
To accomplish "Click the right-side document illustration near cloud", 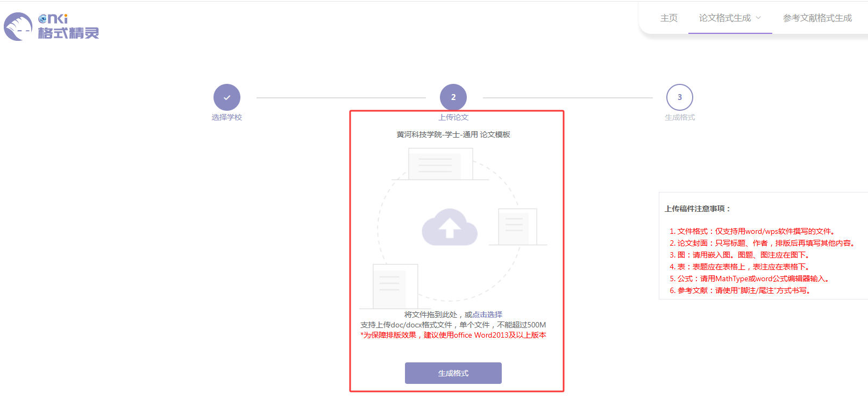I will 517,226.
